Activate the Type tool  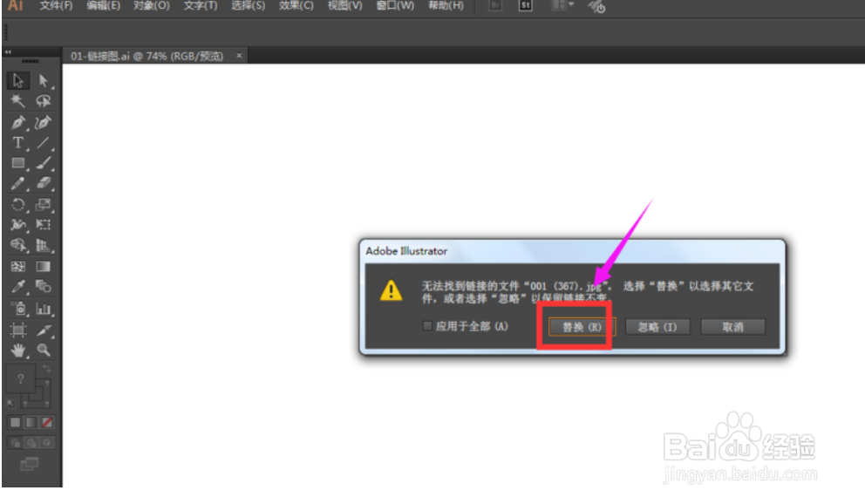pyautogui.click(x=17, y=143)
